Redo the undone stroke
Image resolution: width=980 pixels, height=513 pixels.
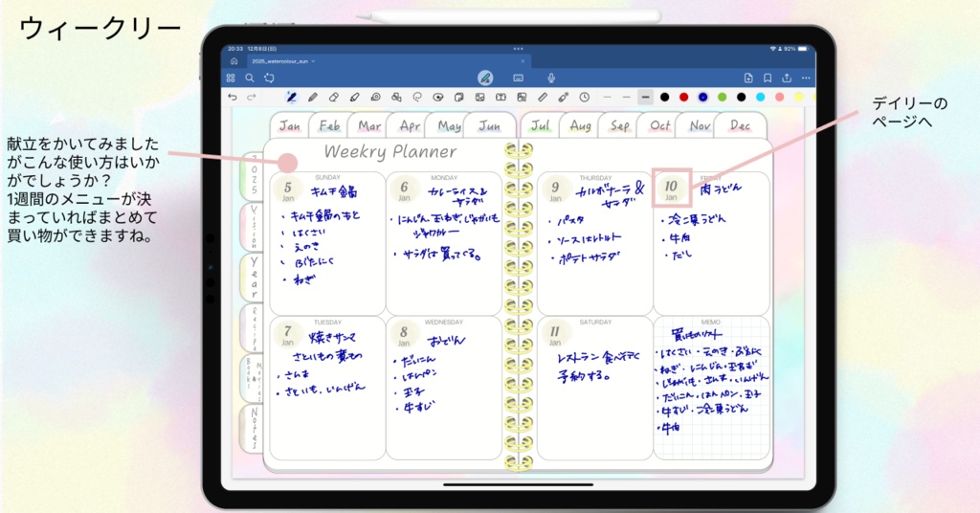click(252, 98)
